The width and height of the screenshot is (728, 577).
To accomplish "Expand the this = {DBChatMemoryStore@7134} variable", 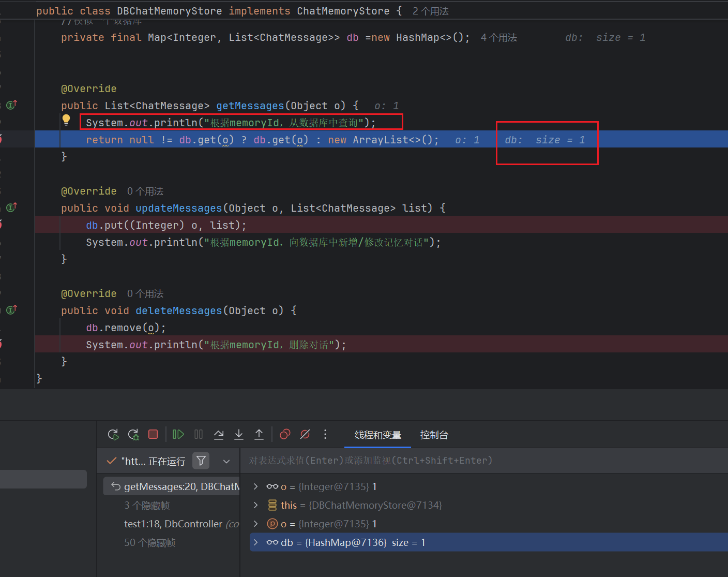I will point(255,505).
